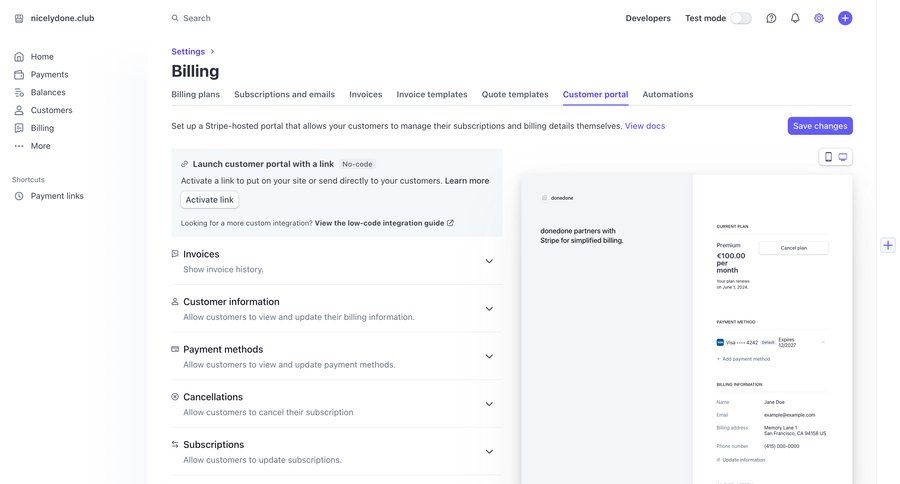Click the Invoices section icon
This screenshot has width=900, height=484.
[x=175, y=254]
